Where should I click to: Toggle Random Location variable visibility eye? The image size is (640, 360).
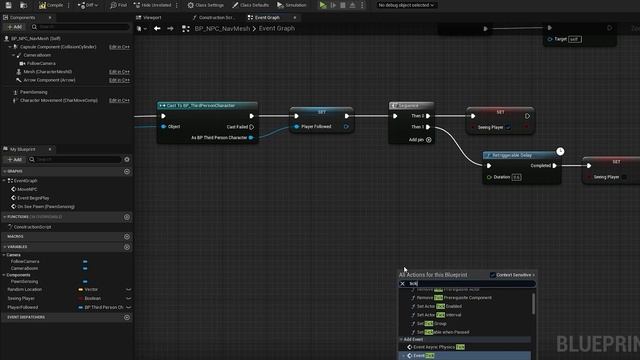click(x=129, y=289)
